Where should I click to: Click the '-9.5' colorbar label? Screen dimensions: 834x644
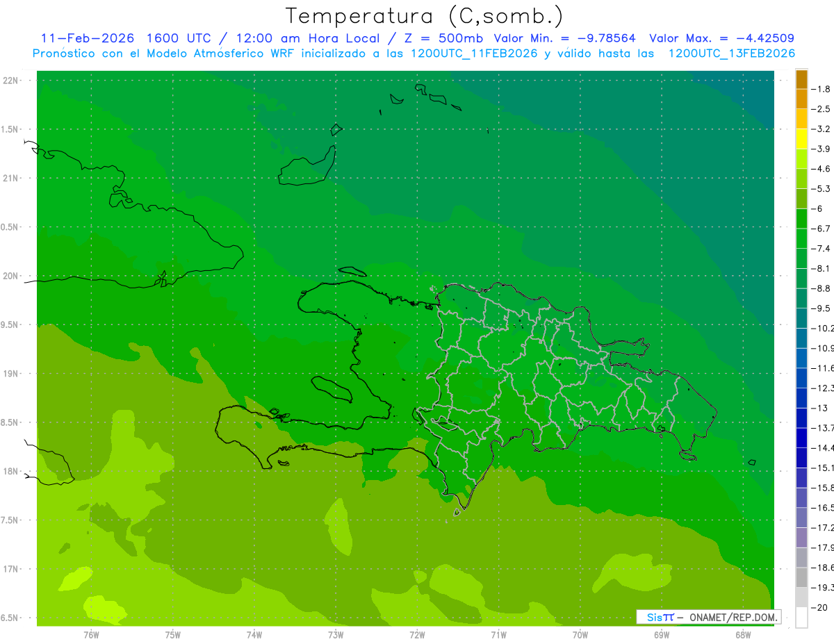click(x=821, y=308)
